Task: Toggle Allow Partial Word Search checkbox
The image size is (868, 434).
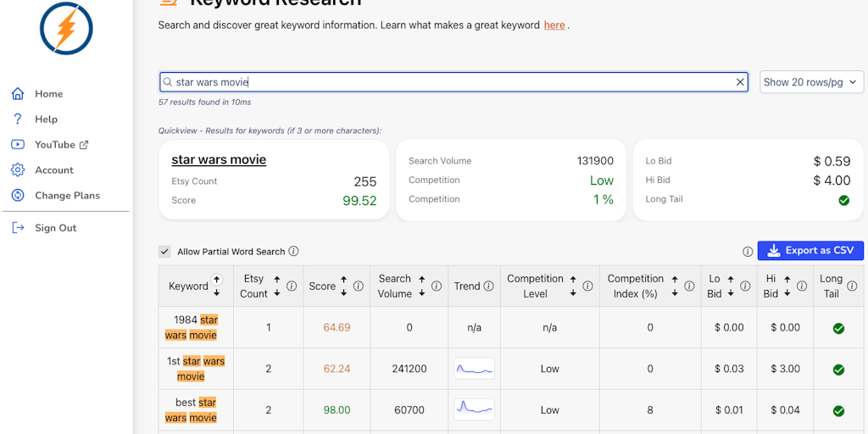Action: click(x=164, y=251)
